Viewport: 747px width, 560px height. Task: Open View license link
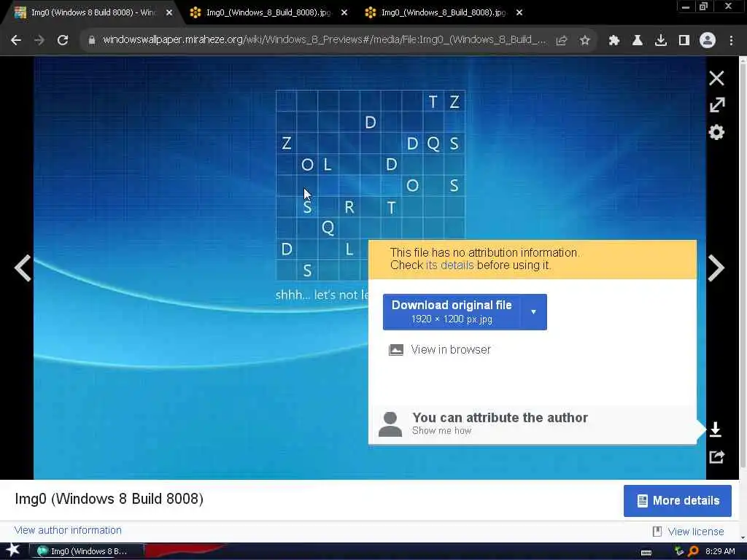[695, 532]
